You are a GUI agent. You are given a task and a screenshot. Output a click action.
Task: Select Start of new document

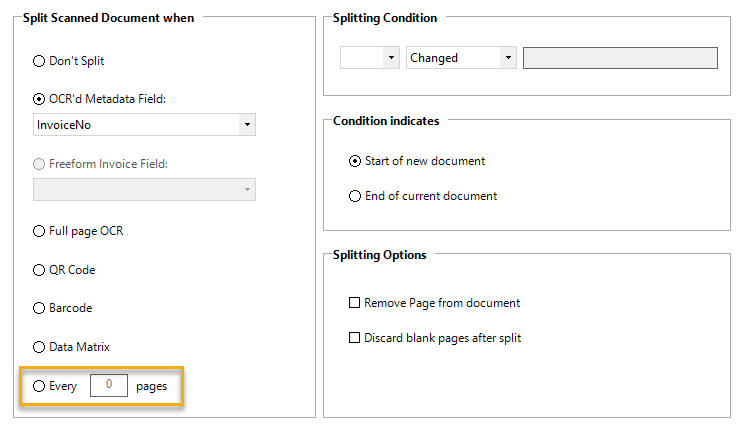pyautogui.click(x=355, y=161)
